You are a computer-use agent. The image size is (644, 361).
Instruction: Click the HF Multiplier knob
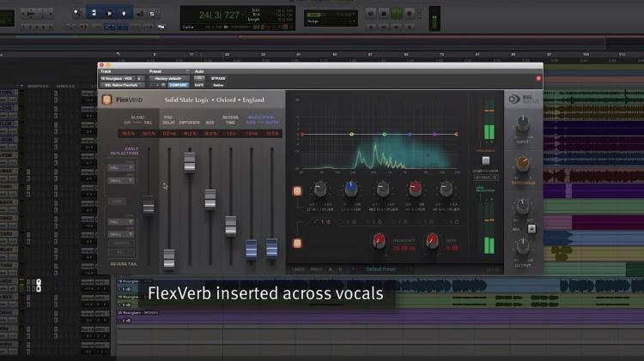[x=446, y=190]
